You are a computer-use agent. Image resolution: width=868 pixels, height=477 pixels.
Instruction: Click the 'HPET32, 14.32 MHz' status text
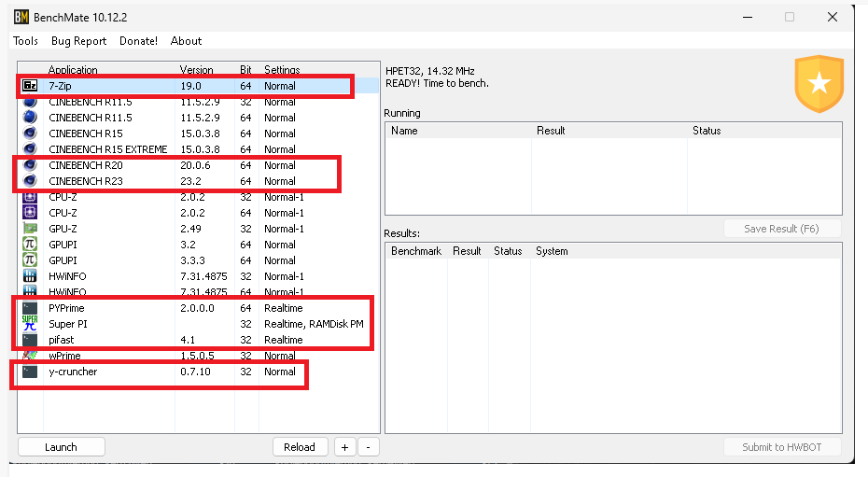point(429,71)
